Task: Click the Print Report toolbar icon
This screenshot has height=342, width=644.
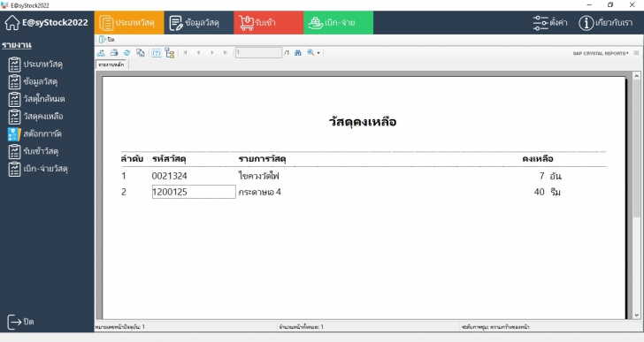Action: (x=114, y=52)
